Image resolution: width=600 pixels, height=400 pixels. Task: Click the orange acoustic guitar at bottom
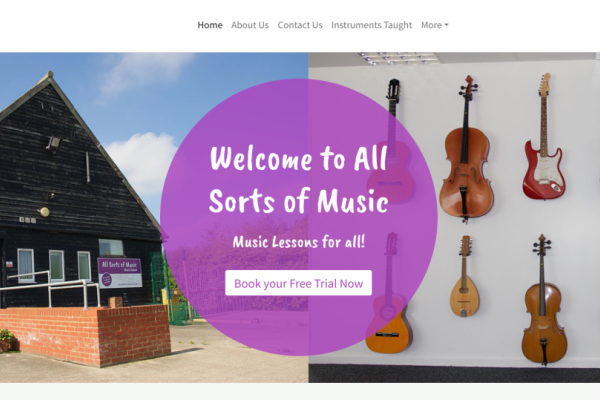tap(388, 293)
